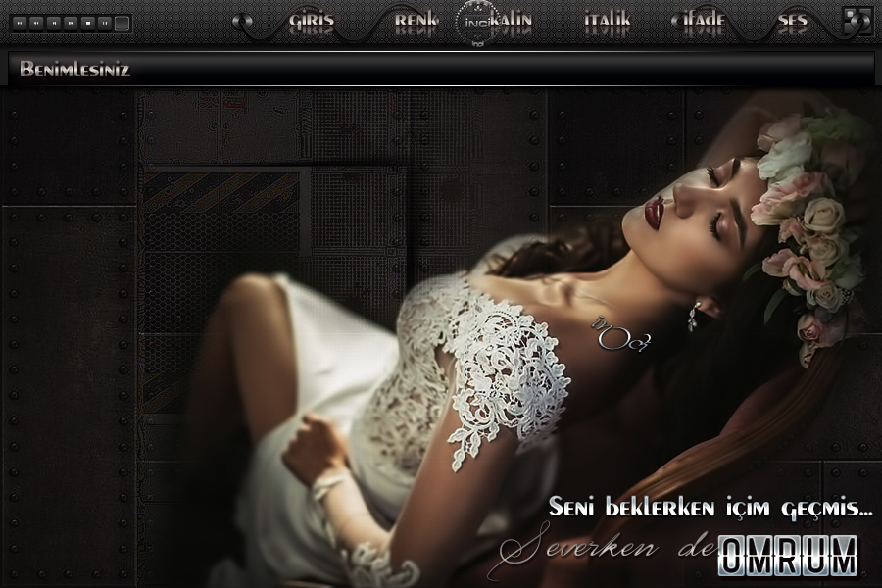This screenshot has height=588, width=882.
Task: Click the 'Seni beklerken içim geçmiş...' text
Action: pos(710,508)
